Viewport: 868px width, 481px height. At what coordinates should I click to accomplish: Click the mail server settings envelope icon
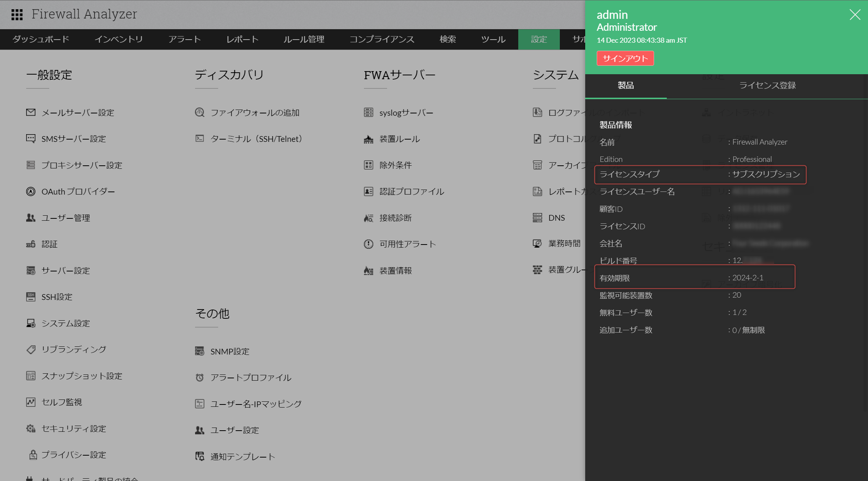(x=31, y=112)
